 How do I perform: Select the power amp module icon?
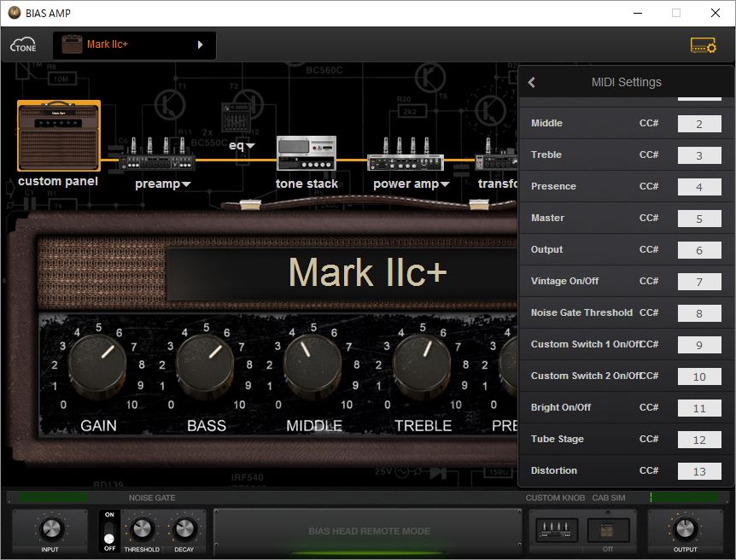click(x=406, y=154)
